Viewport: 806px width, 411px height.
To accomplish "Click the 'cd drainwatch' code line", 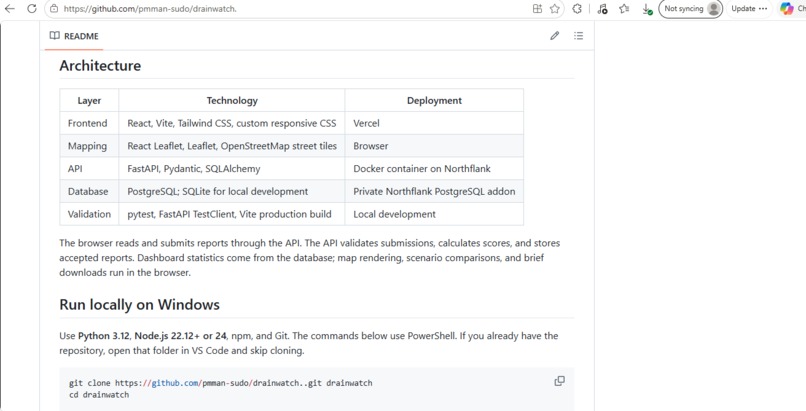I will click(99, 395).
